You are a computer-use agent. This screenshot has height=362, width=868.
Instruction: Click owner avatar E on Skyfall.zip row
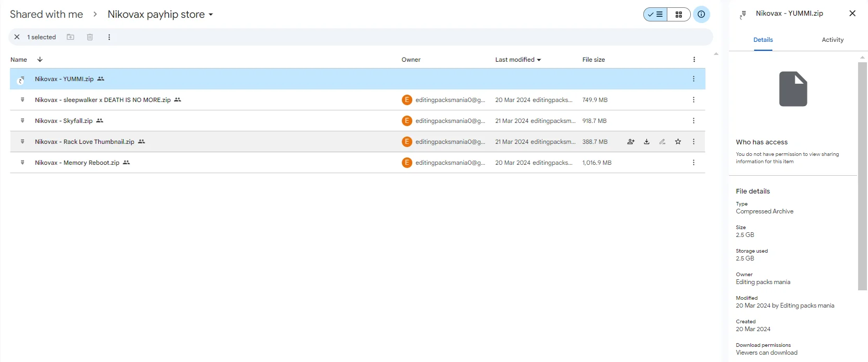407,121
